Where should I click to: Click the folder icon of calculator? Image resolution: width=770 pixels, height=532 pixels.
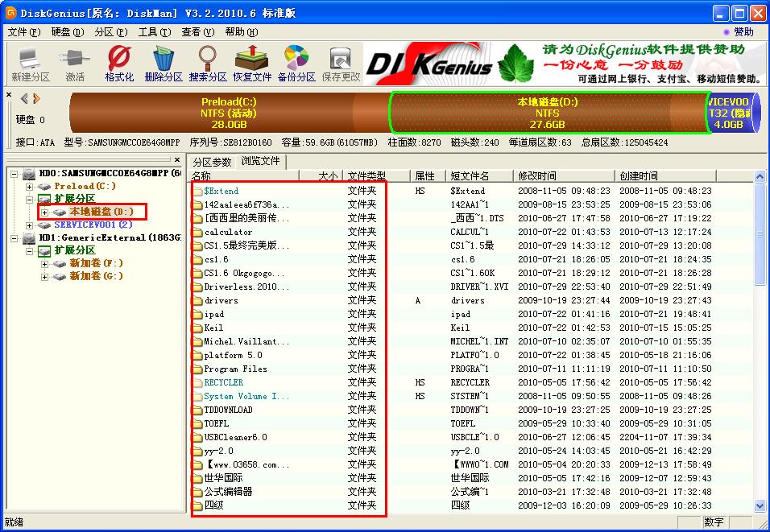coord(197,232)
